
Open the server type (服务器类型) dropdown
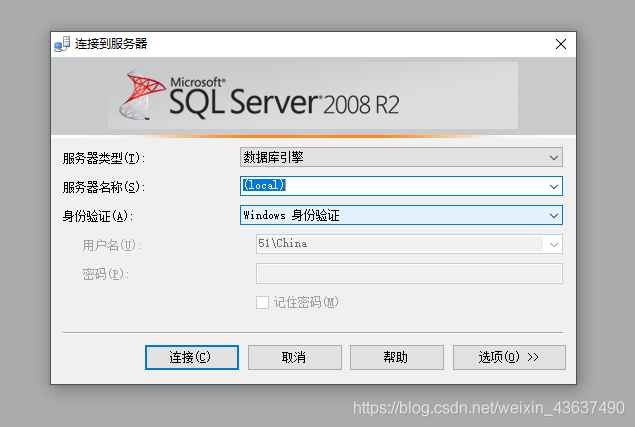pos(401,157)
